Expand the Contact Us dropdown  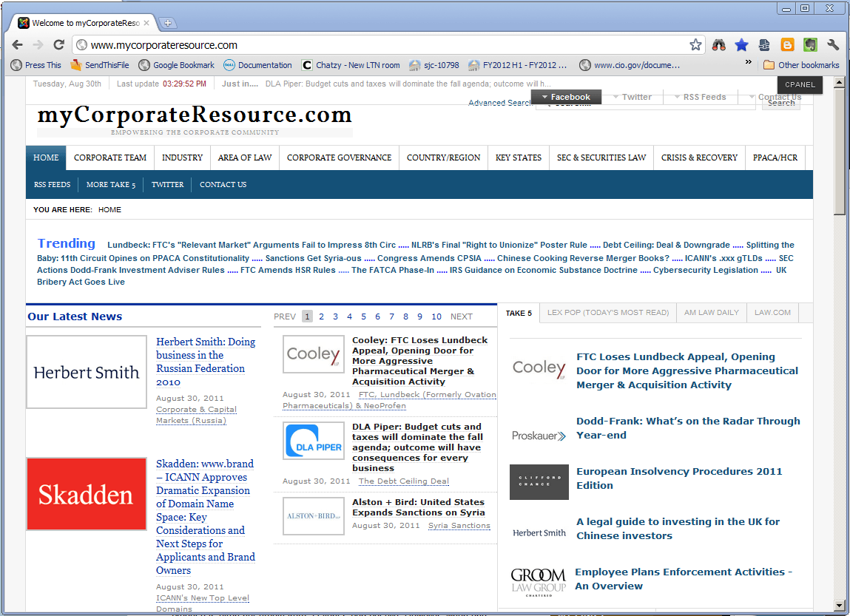pyautogui.click(x=775, y=97)
